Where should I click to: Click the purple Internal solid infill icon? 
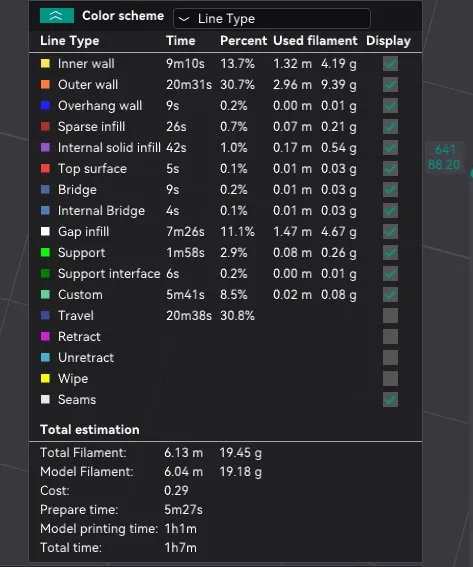coord(45,148)
